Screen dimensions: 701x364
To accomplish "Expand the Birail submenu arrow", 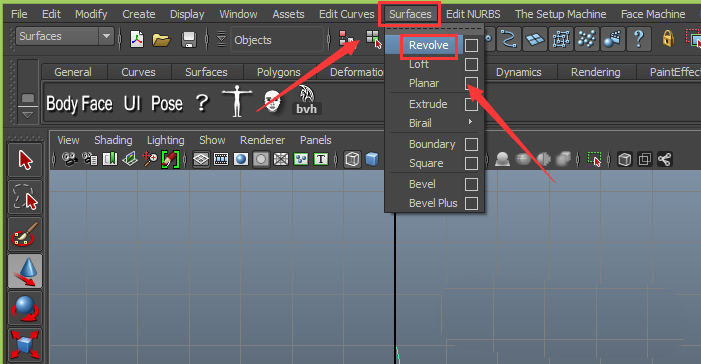I will 470,122.
